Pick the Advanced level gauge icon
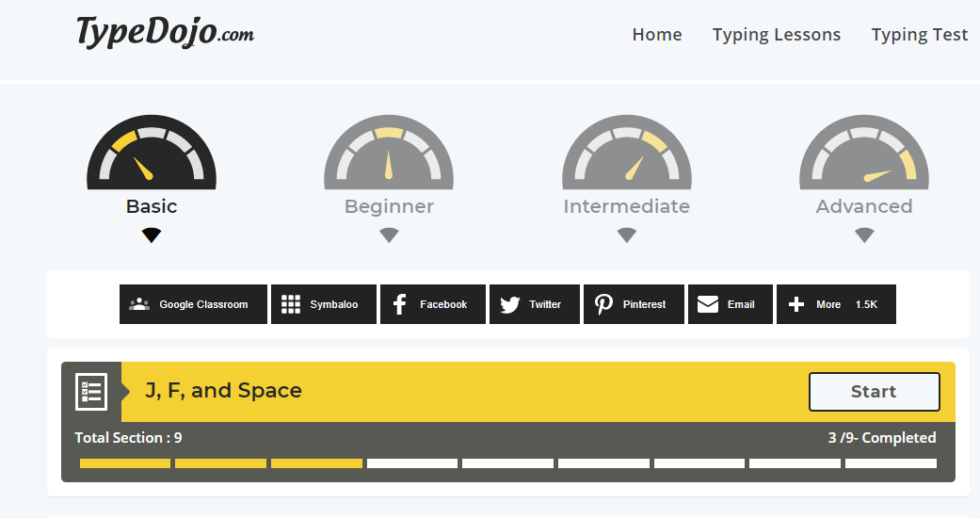 tap(864, 154)
